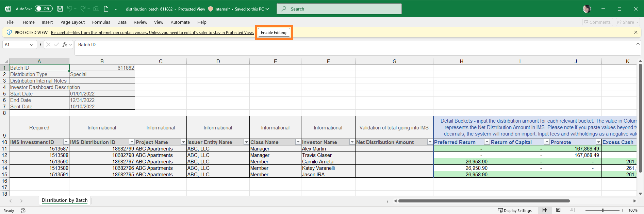Open the Customize Quick Access Toolbar dropdown
The width and height of the screenshot is (644, 214).
tap(116, 9)
